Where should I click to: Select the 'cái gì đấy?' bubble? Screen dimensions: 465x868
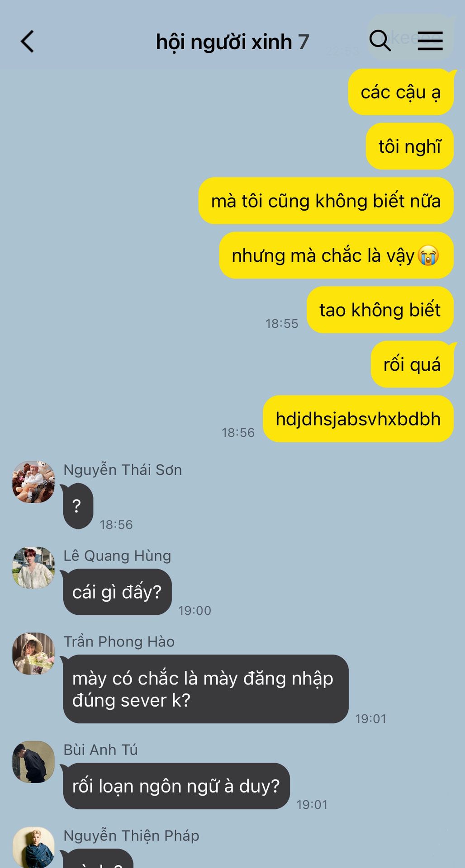coord(117,592)
